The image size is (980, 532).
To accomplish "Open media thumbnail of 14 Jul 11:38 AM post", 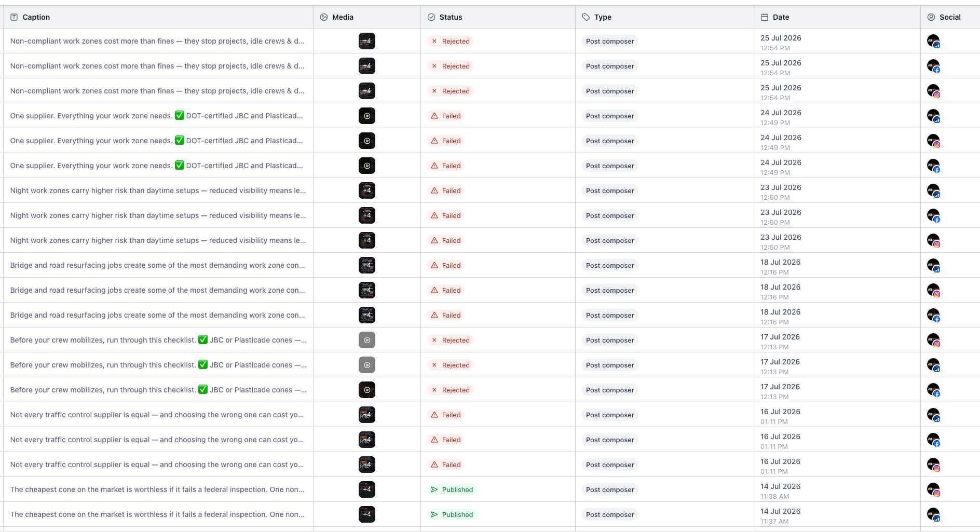I will [x=367, y=489].
